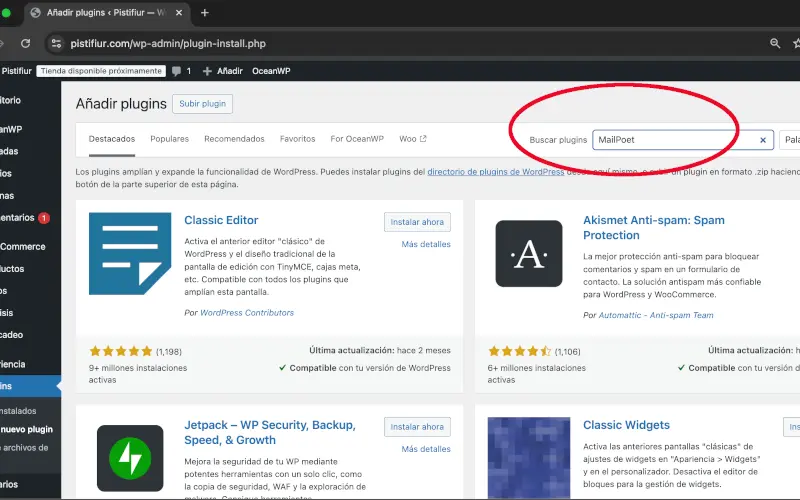This screenshot has height=500, width=800.
Task: Open OceanWP in the admin bar
Action: (x=271, y=71)
